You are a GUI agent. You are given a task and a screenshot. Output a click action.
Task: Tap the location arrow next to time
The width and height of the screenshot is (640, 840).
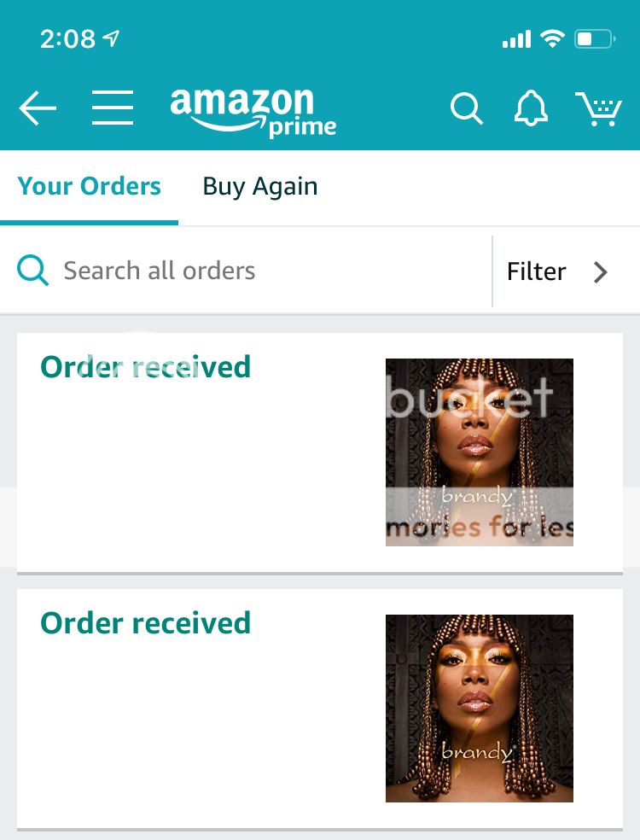(x=112, y=38)
